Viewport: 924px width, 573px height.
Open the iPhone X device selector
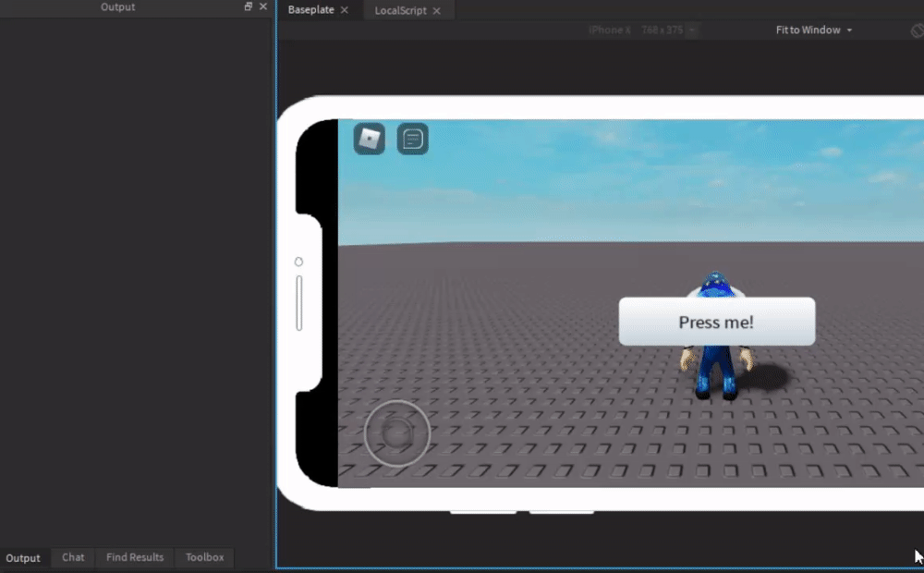point(642,30)
